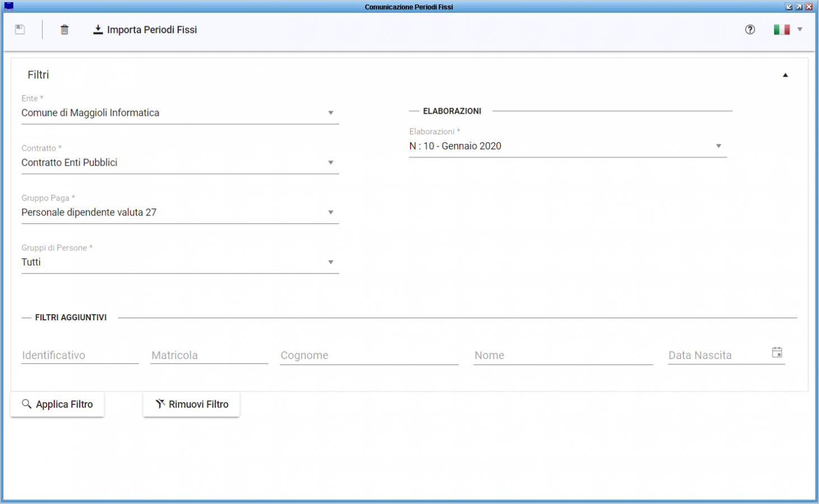This screenshot has width=819, height=504.
Task: Click the ELABORAZIONI section heading
Action: pyautogui.click(x=452, y=111)
